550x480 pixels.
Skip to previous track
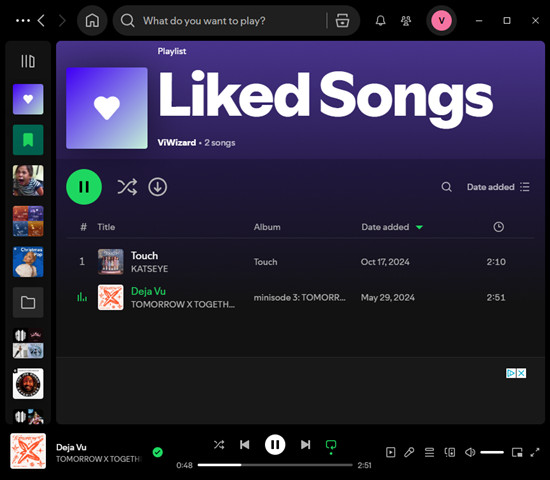[x=244, y=445]
